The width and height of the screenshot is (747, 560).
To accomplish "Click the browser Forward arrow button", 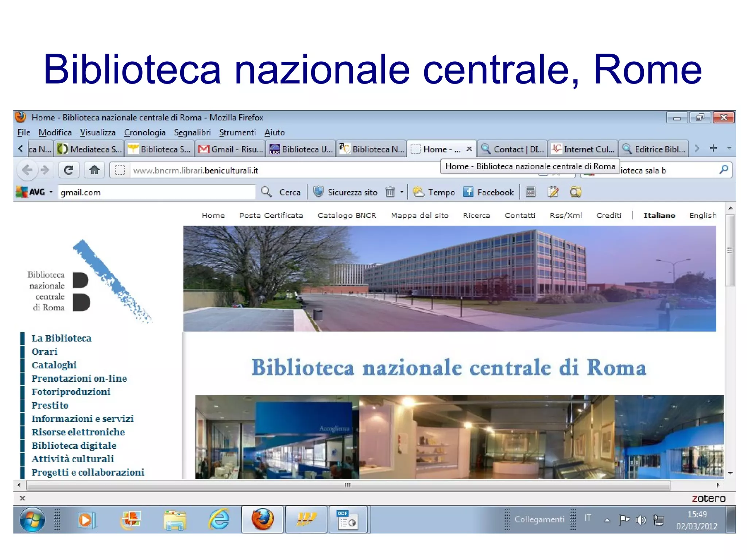I will tap(45, 170).
